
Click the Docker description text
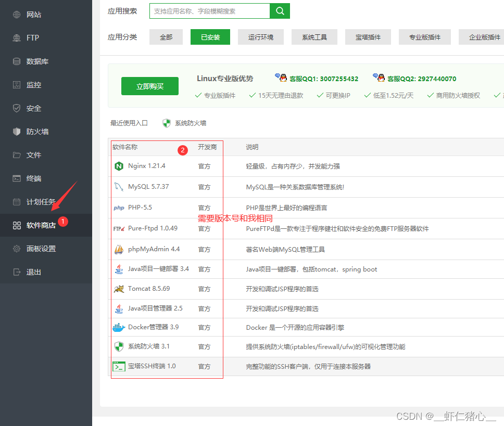[x=295, y=328]
